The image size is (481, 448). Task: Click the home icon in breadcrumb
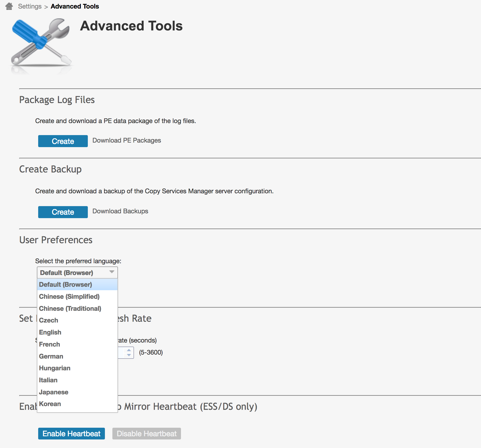9,6
